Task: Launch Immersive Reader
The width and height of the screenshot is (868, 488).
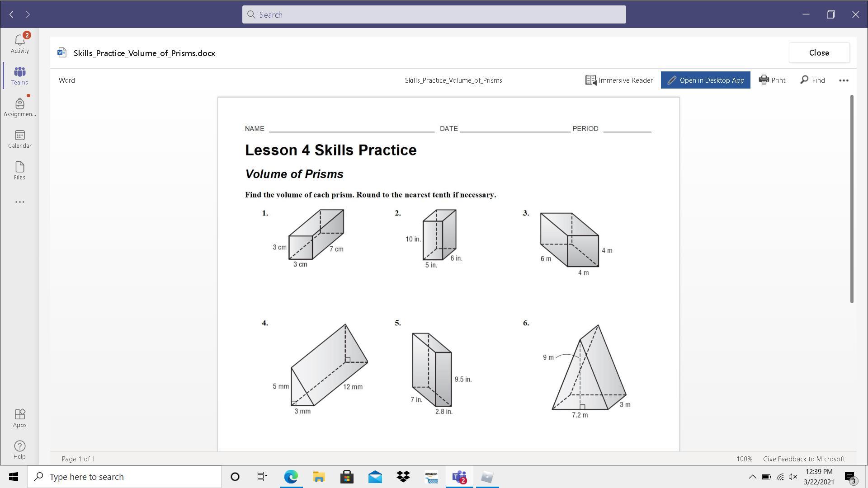Action: pos(619,80)
